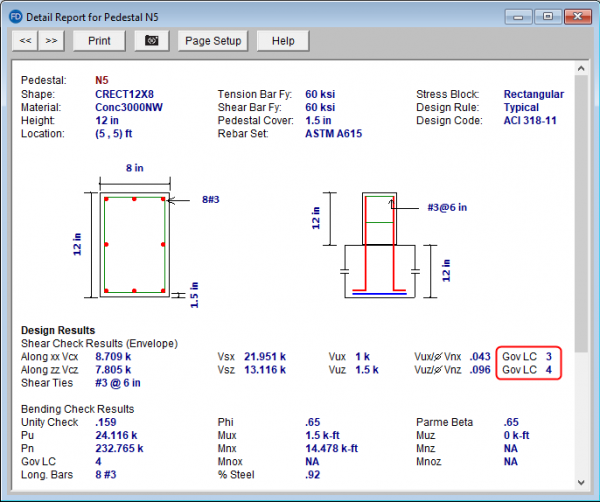The height and width of the screenshot is (502, 600).
Task: Click % Steel value .92
Action: pyautogui.click(x=313, y=475)
